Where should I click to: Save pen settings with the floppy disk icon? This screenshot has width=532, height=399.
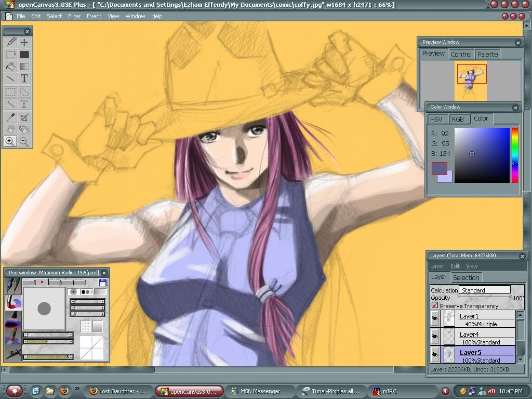102,283
